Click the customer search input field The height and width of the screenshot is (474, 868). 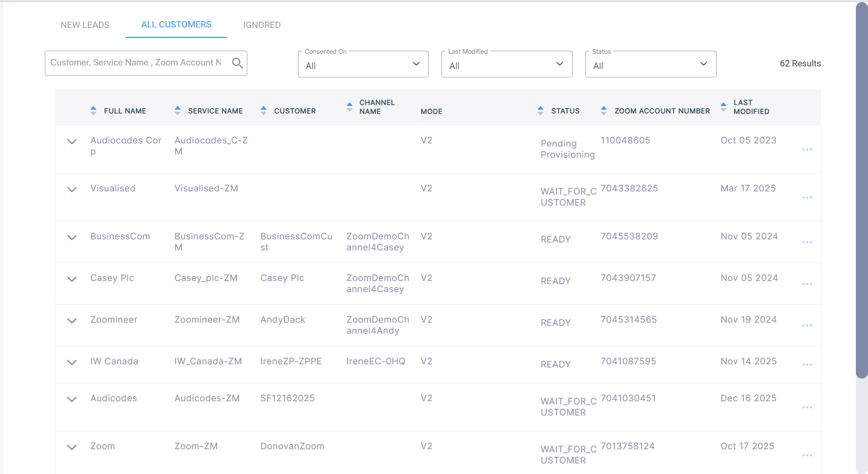click(136, 63)
